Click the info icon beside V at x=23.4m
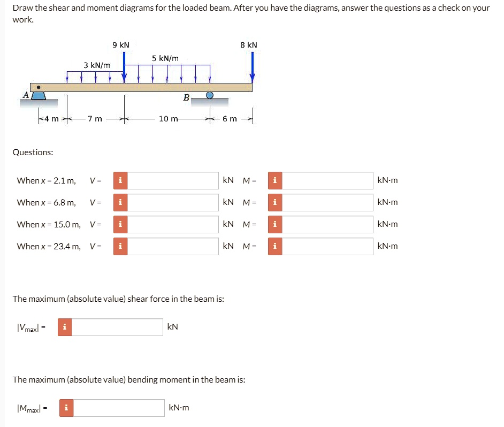This screenshot has height=427, width=504. (x=120, y=246)
